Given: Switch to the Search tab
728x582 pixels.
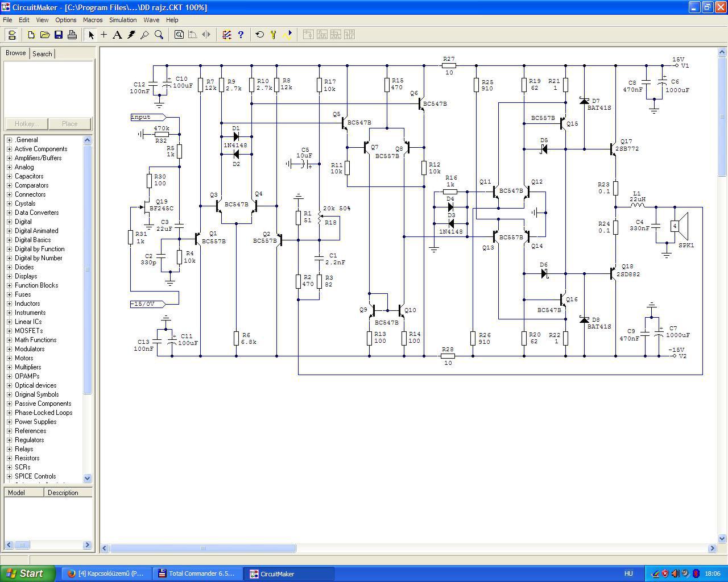Looking at the screenshot, I should [x=42, y=54].
